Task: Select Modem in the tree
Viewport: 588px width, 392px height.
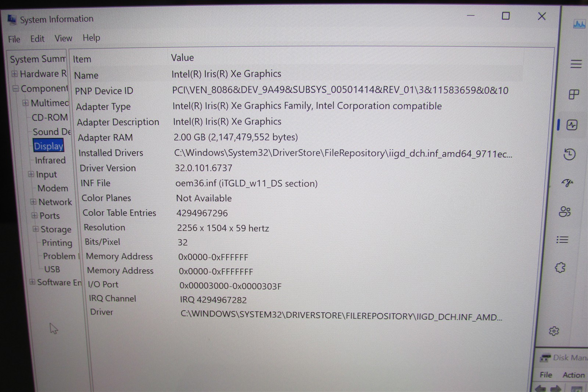Action: tap(53, 188)
